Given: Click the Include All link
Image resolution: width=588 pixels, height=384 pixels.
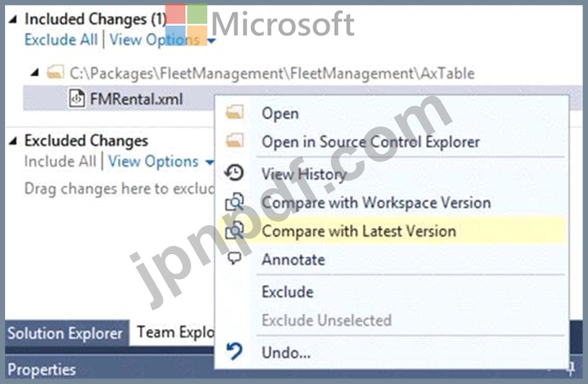Looking at the screenshot, I should [x=61, y=162].
